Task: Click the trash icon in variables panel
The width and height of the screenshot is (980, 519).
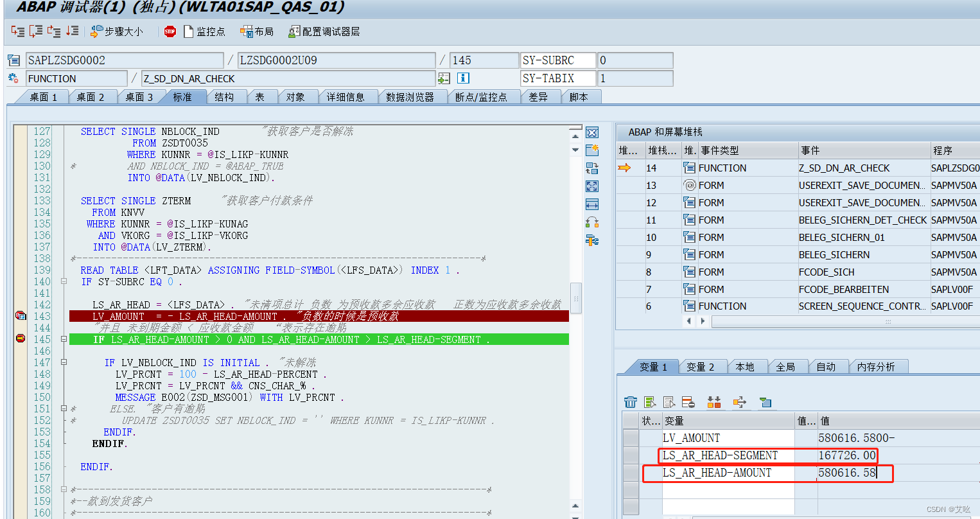Action: pyautogui.click(x=631, y=403)
